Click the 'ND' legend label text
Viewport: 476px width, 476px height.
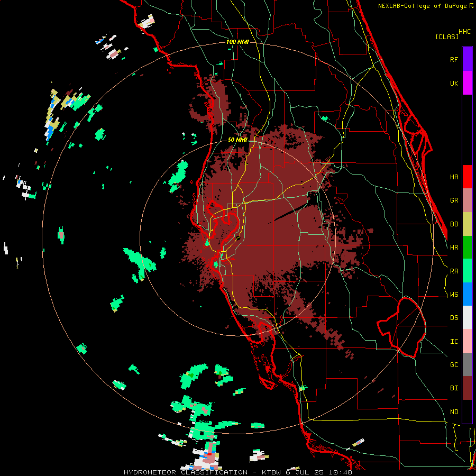tap(454, 412)
